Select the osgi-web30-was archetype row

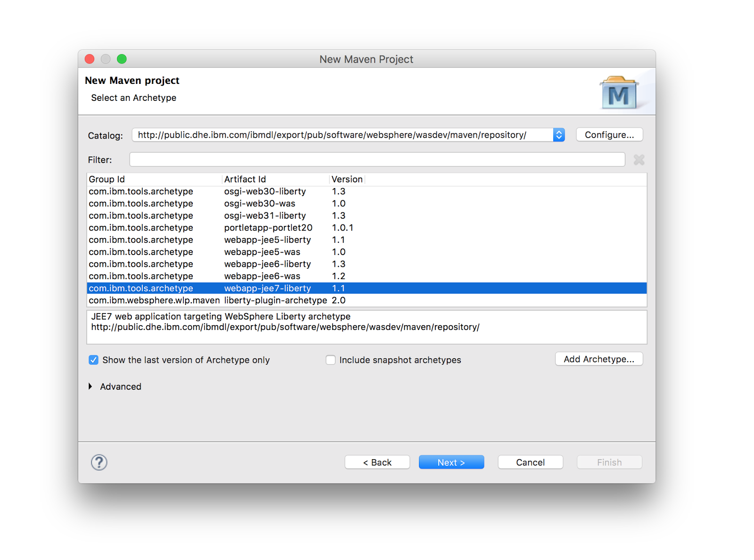(367, 204)
